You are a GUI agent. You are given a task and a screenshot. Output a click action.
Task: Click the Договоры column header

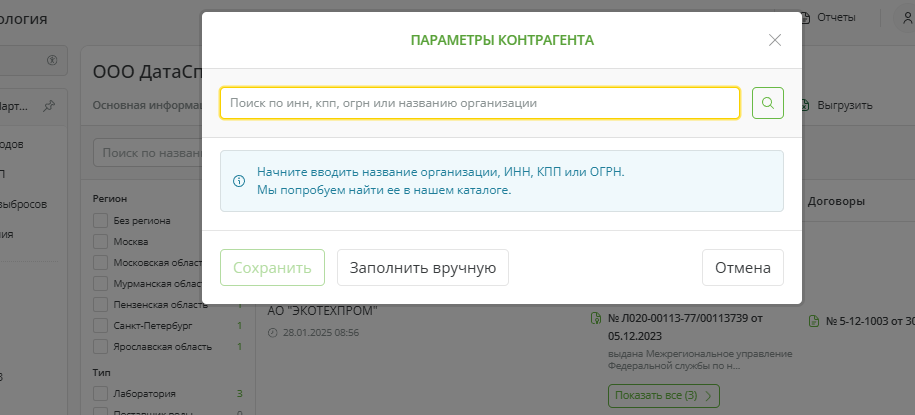point(836,201)
